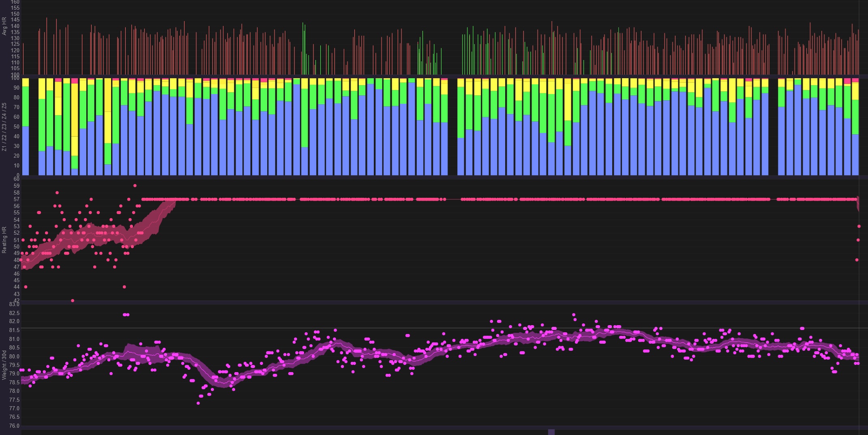Click the "82.5" tick on the Weight axis
Screen dimensions: 868x435
pos(15,313)
